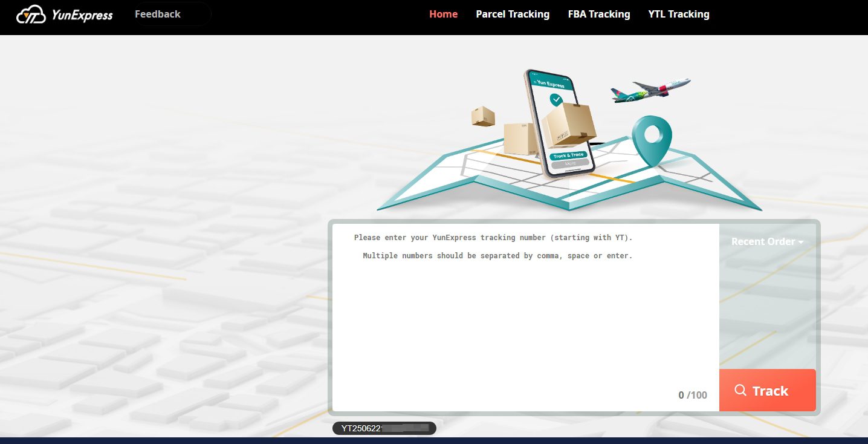Click the magnifying glass icon on Track

740,390
